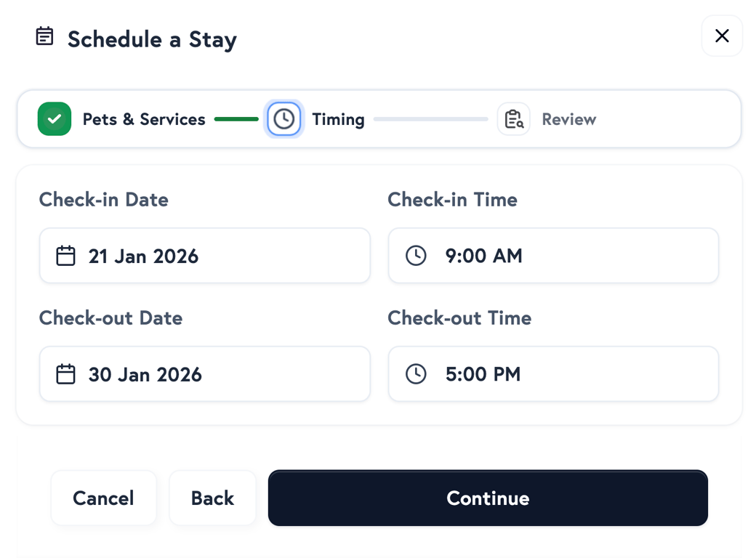The width and height of the screenshot is (756, 558).
Task: Select the completed Pets & Services step indicator
Action: coord(55,118)
